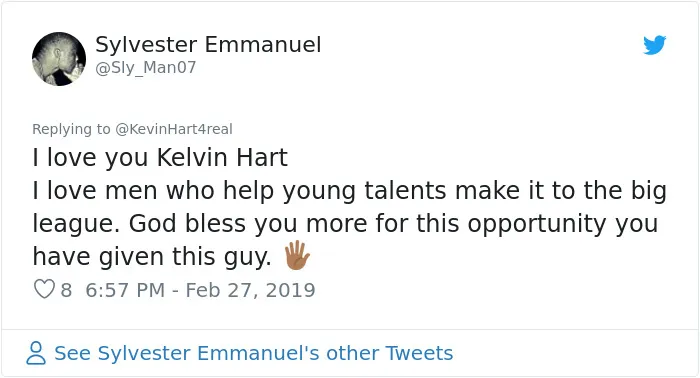Open the @KevinHart4real mention

coord(174,129)
